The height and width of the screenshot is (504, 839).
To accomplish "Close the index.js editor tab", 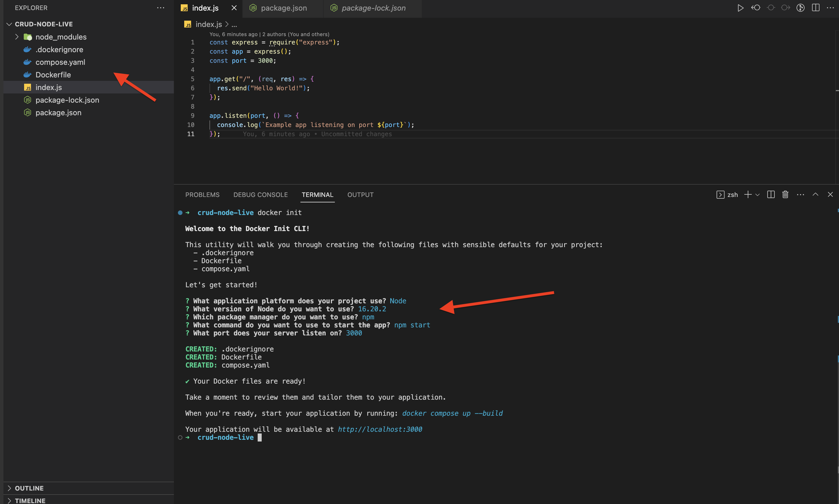I will [x=234, y=8].
